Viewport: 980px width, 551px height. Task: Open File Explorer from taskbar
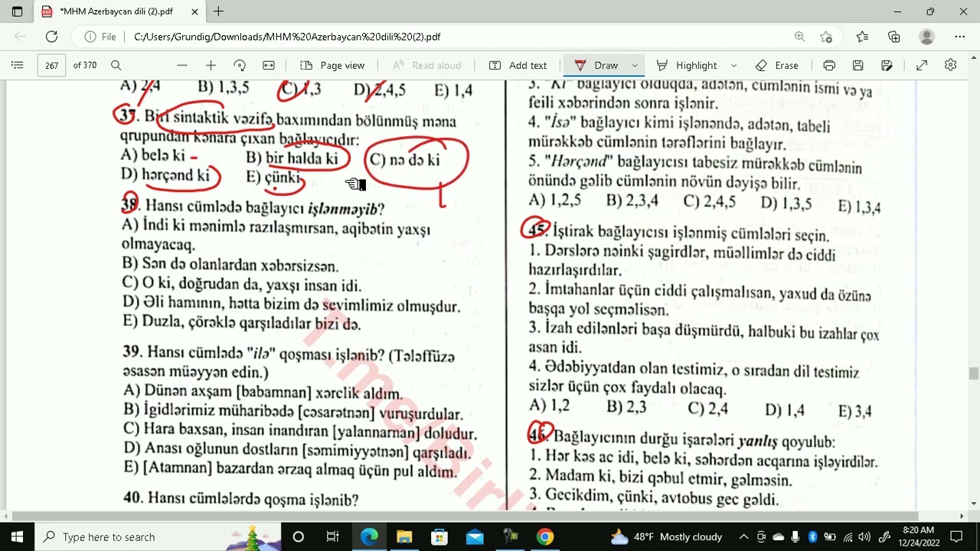[x=404, y=536]
